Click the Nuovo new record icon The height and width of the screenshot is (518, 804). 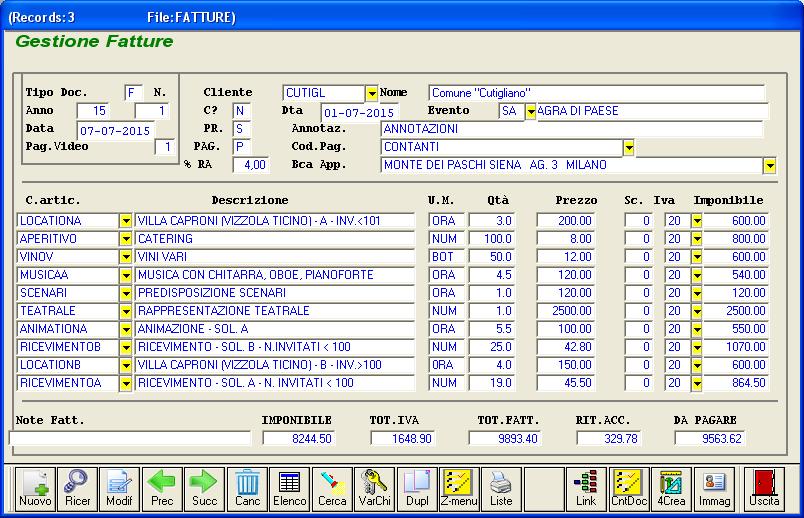pyautogui.click(x=35, y=487)
